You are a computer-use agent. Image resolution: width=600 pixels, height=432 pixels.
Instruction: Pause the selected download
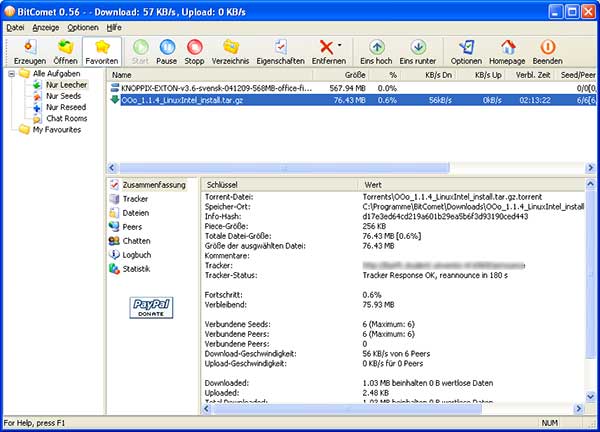(166, 52)
